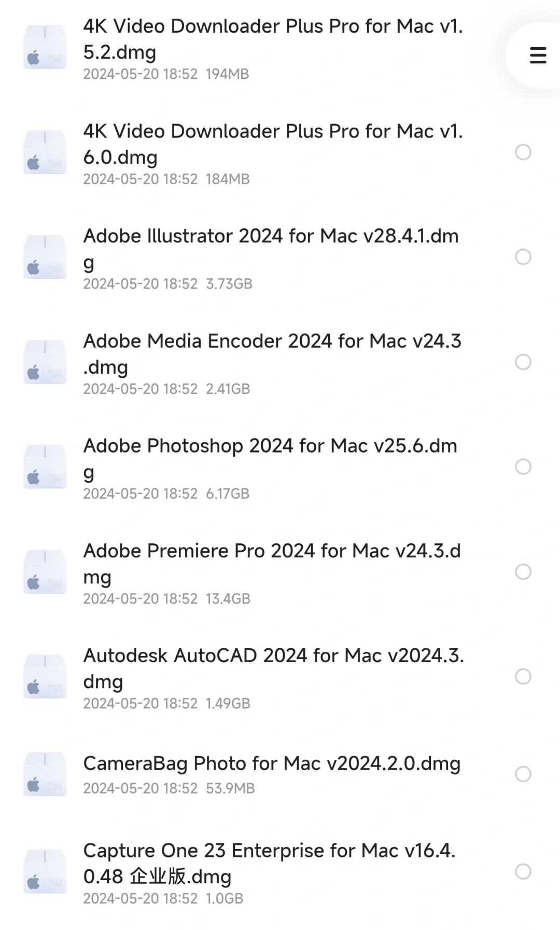This screenshot has width=560, height=930.
Task: Select the Adobe Media Encoder radio button
Action: pyautogui.click(x=523, y=362)
